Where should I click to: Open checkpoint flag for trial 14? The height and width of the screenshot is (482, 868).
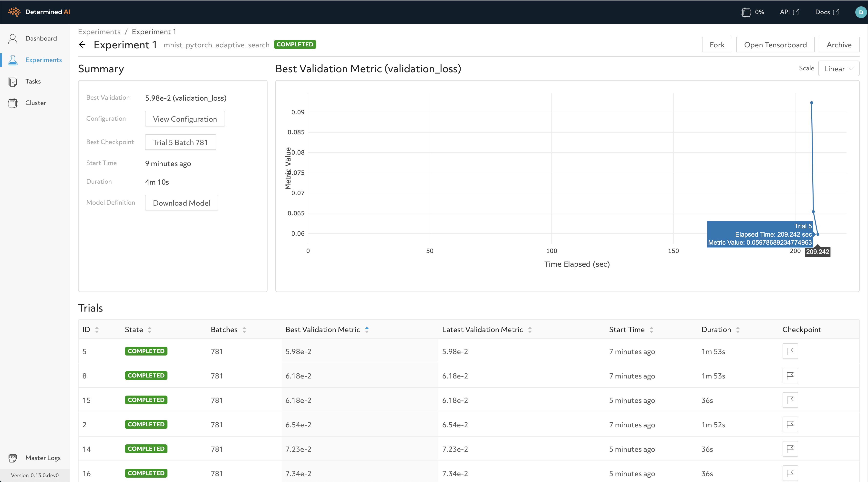790,449
